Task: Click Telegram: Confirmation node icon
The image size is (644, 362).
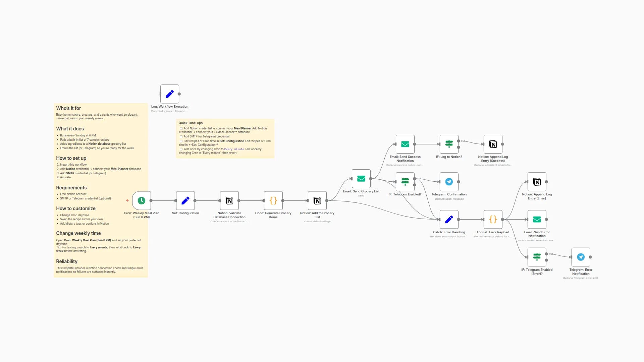Action: [x=449, y=182]
